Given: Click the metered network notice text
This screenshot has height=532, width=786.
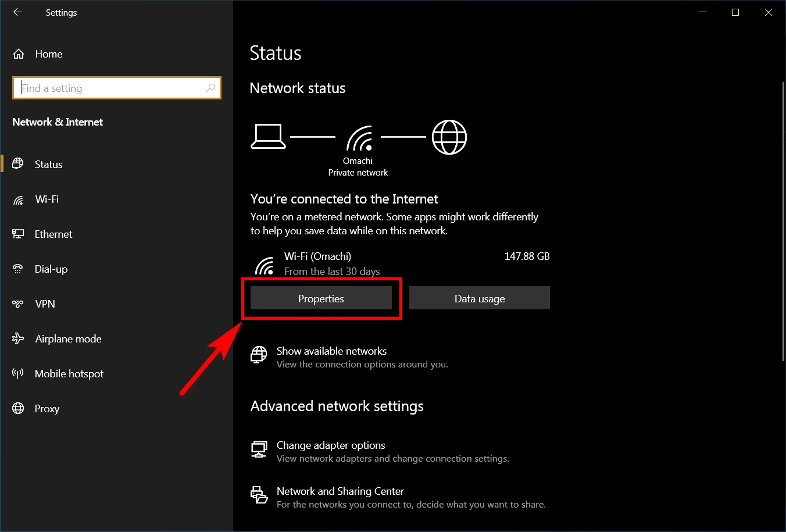Looking at the screenshot, I should (394, 224).
